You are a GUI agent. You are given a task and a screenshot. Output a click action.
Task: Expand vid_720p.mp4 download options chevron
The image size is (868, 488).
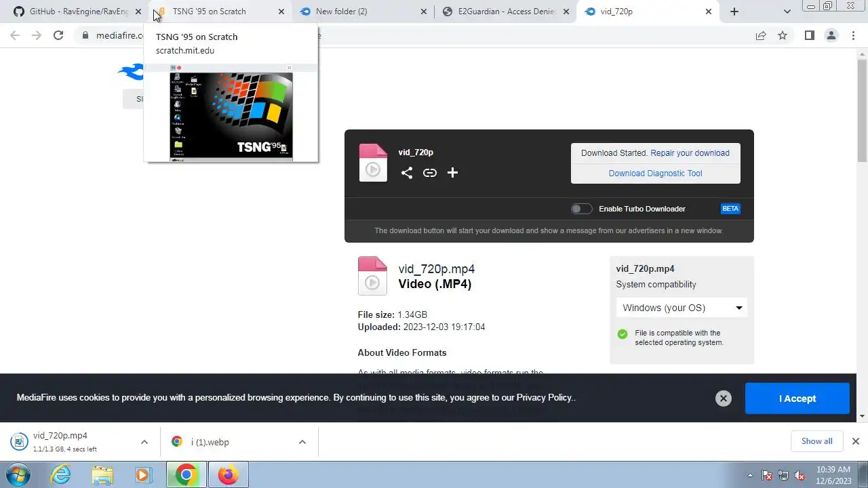click(x=144, y=442)
